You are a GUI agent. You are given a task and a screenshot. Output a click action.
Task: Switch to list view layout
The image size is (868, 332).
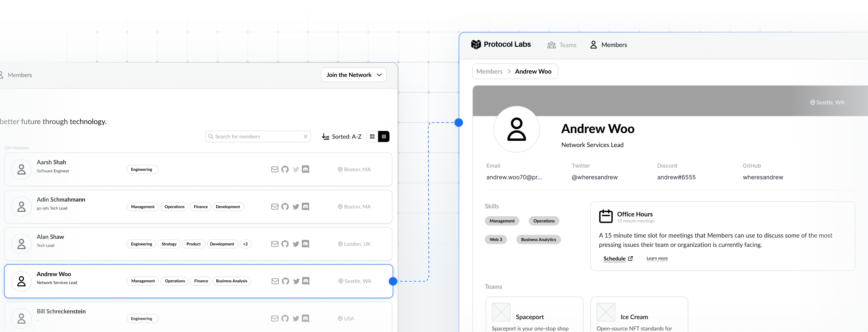pos(384,137)
